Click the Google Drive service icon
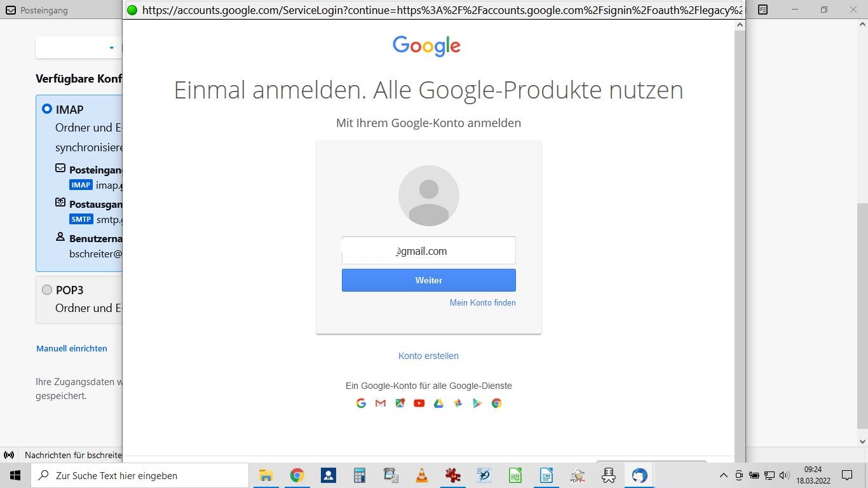Image resolution: width=868 pixels, height=488 pixels. [x=438, y=403]
